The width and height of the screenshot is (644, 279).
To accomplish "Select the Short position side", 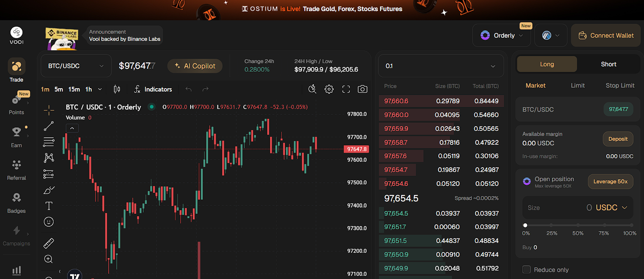I will tap(609, 64).
